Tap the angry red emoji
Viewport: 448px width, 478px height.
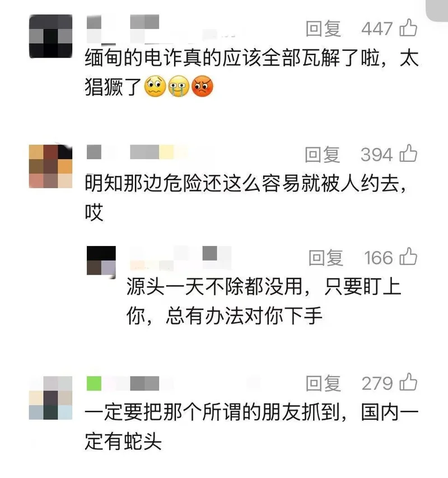click(202, 86)
